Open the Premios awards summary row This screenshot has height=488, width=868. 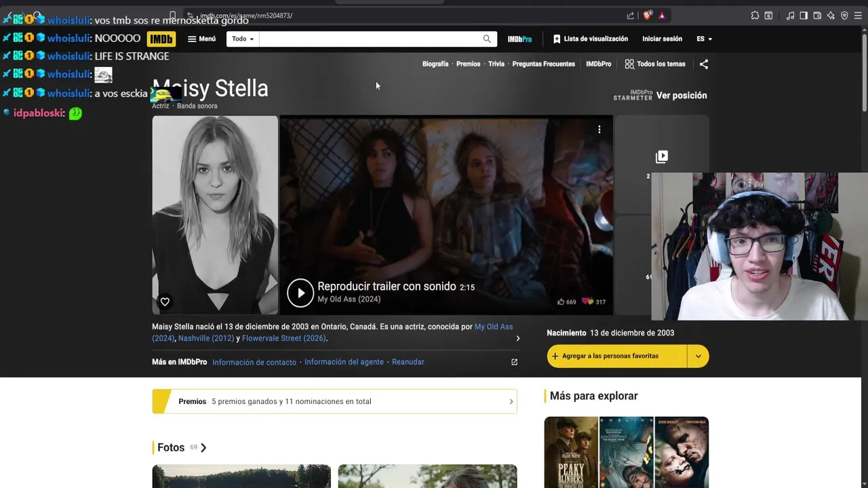coord(334,401)
